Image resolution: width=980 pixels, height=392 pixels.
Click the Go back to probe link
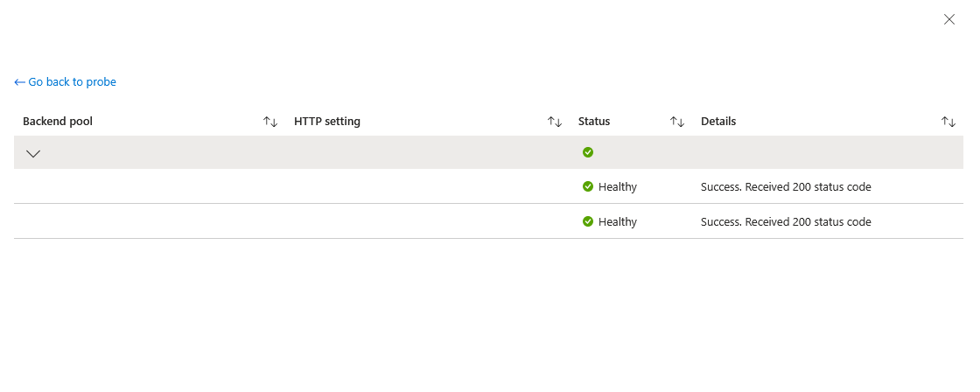pos(72,82)
